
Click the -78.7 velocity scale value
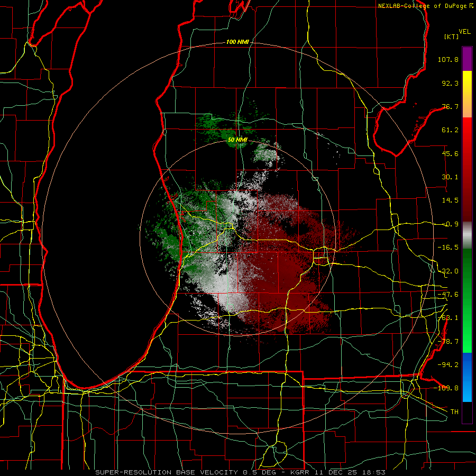(448, 342)
